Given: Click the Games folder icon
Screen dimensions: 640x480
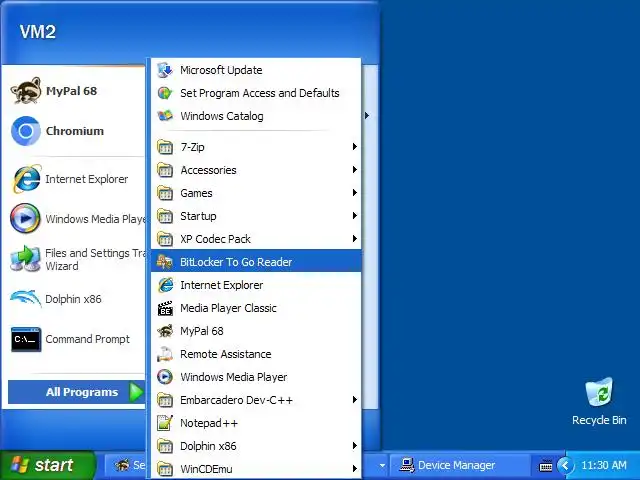Looking at the screenshot, I should [165, 193].
